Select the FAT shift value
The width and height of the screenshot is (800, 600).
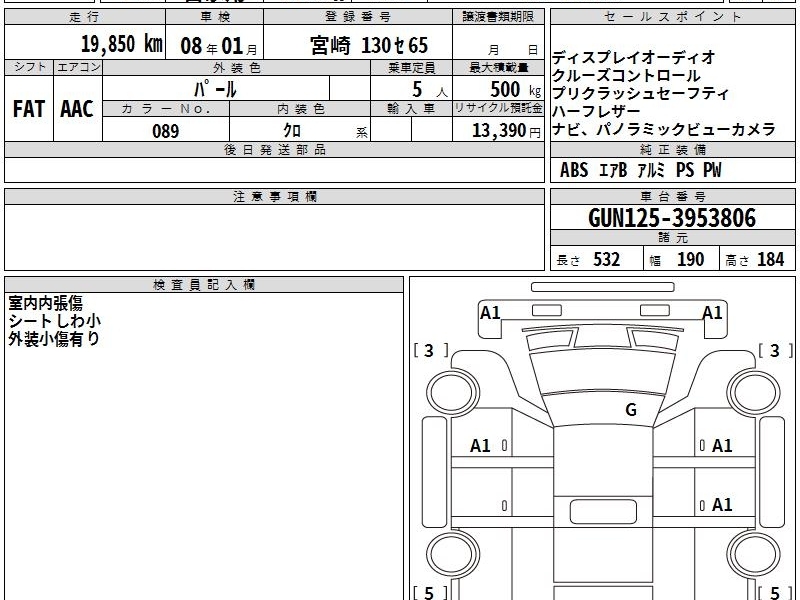pyautogui.click(x=29, y=109)
